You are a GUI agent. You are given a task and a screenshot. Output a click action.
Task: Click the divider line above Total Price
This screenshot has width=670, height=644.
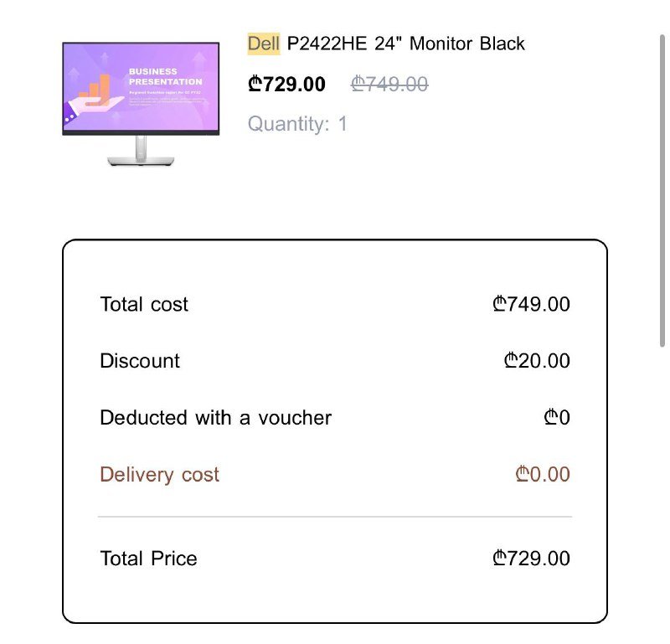point(335,517)
